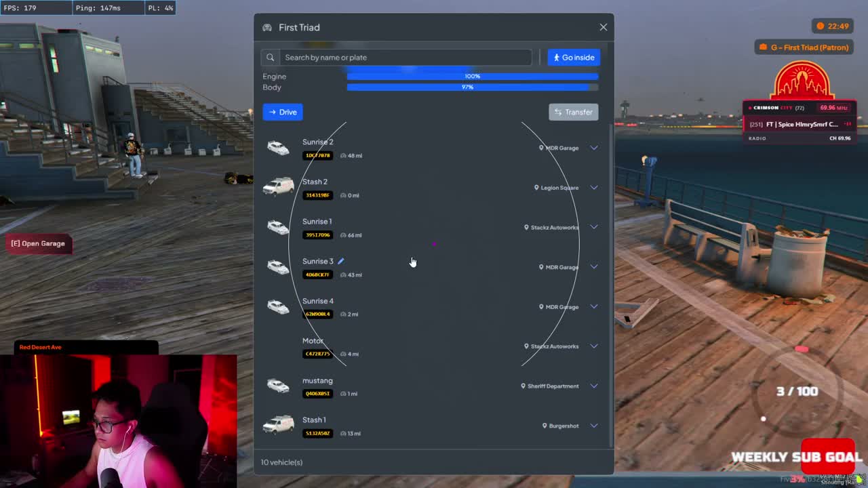
Task: Click the Sunrise 2 car icon
Action: [278, 148]
